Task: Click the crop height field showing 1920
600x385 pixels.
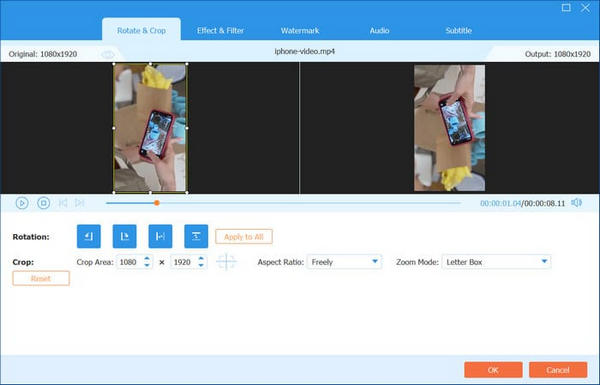Action: pos(184,262)
